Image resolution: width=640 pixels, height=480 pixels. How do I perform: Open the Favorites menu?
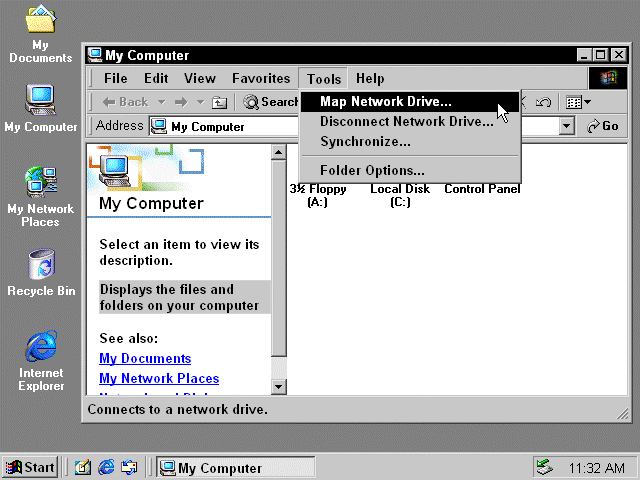[260, 78]
